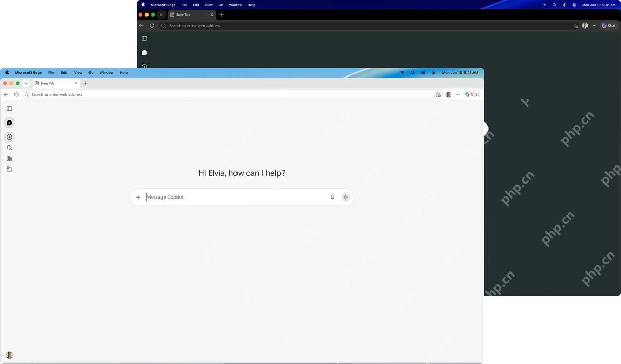Open Microsoft Edge menu in front menu bar

point(28,73)
